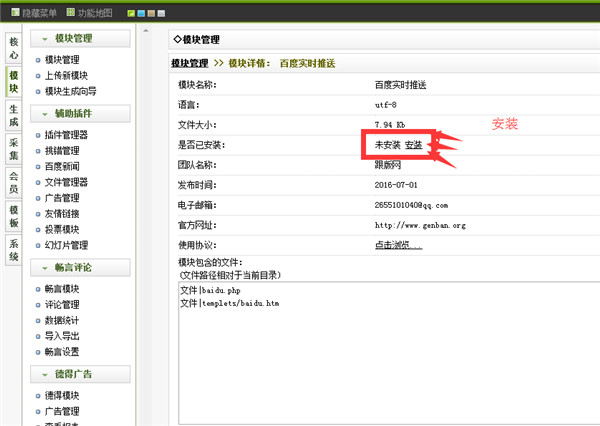Switch to the 模块 side tab
The image size is (600, 426).
pos(13,82)
